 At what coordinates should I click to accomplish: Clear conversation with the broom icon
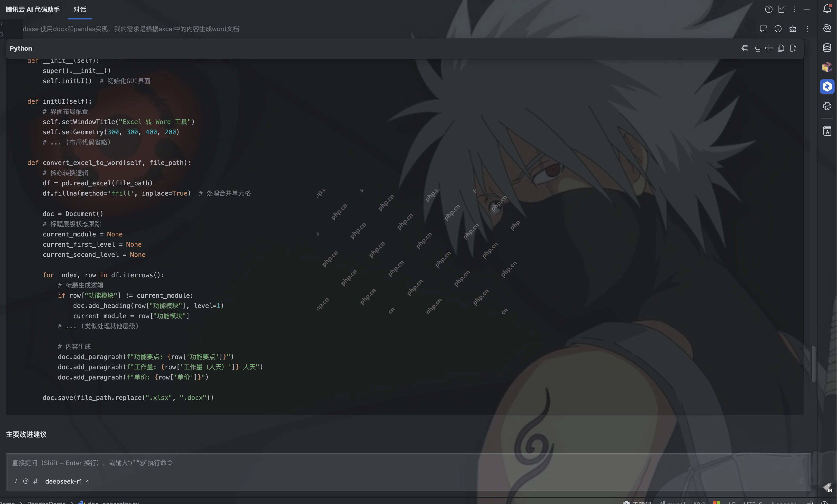coord(792,29)
